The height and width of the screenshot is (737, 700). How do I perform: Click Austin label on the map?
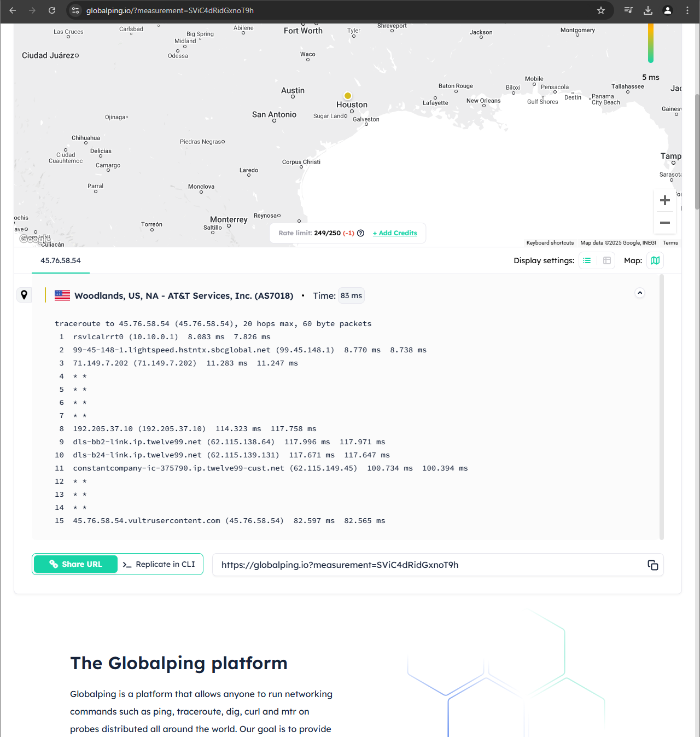click(x=293, y=90)
